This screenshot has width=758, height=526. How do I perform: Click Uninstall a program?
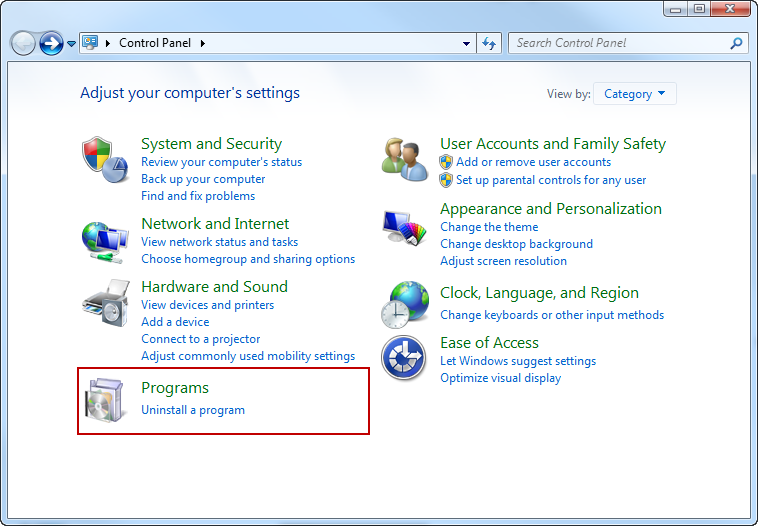193,410
